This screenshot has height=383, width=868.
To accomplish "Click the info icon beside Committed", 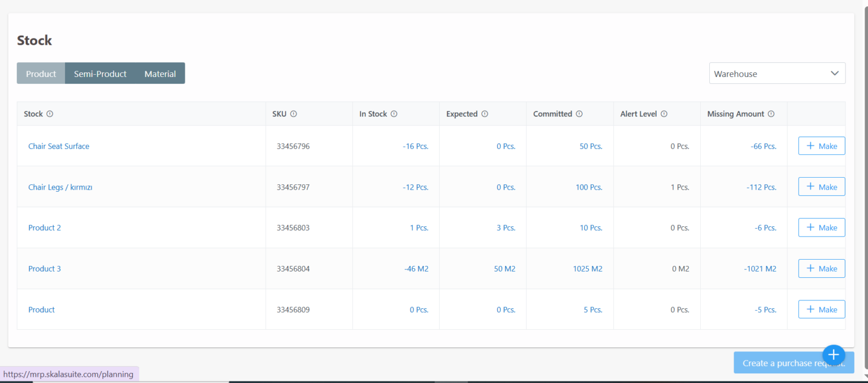I will [x=578, y=114].
